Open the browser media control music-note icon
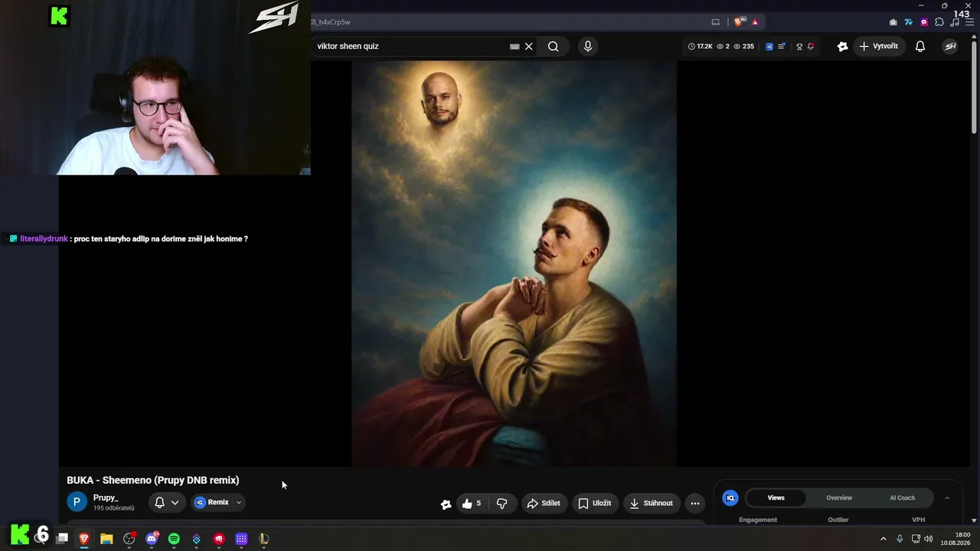Image resolution: width=980 pixels, height=551 pixels. (x=955, y=22)
